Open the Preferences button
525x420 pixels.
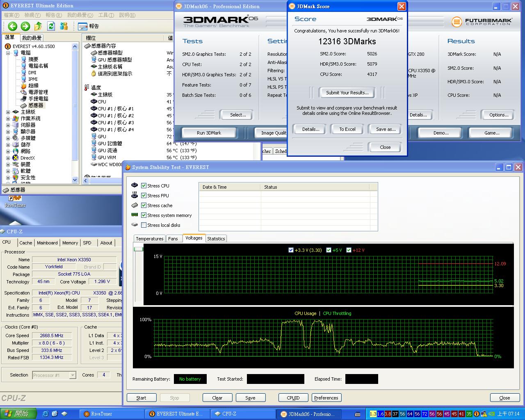326,398
